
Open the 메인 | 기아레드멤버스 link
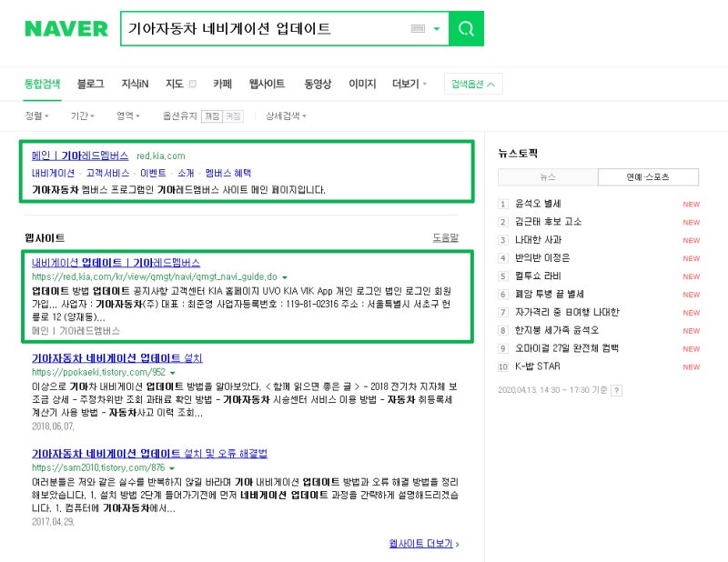pyautogui.click(x=80, y=156)
